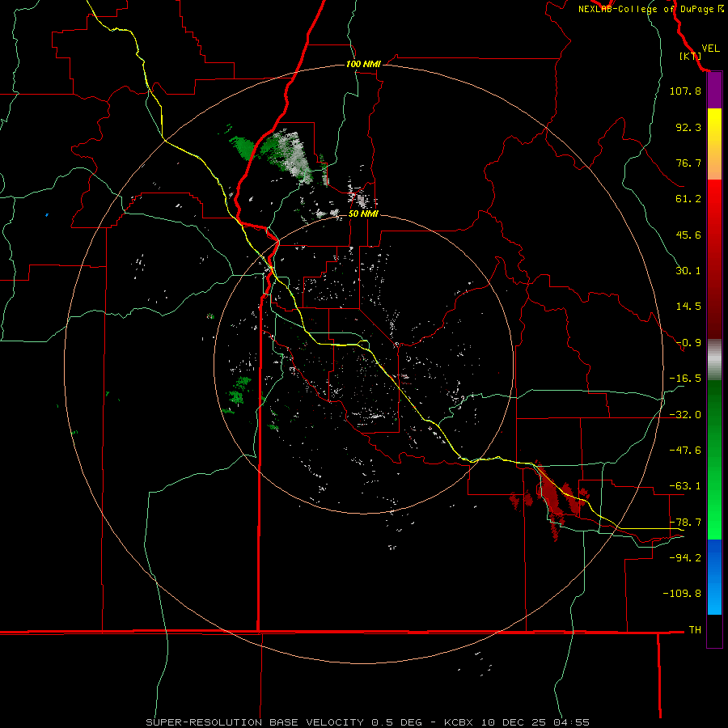728x728 pixels.
Task: Select the -109.8 velocity scale value
Action: coord(682,594)
